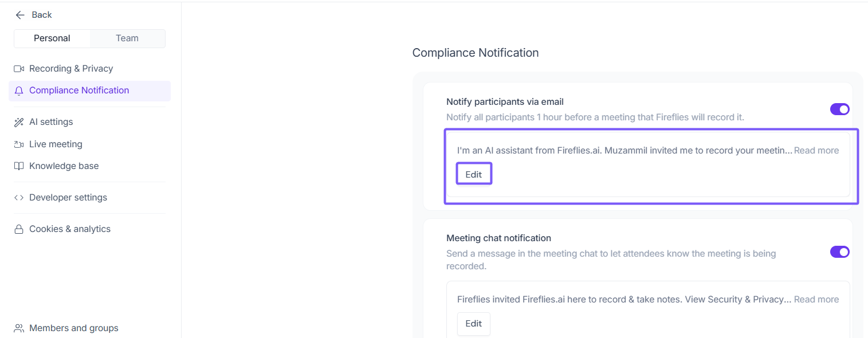Disable Notify participants via email toggle
Viewport: 868px width, 338px height.
[x=839, y=109]
